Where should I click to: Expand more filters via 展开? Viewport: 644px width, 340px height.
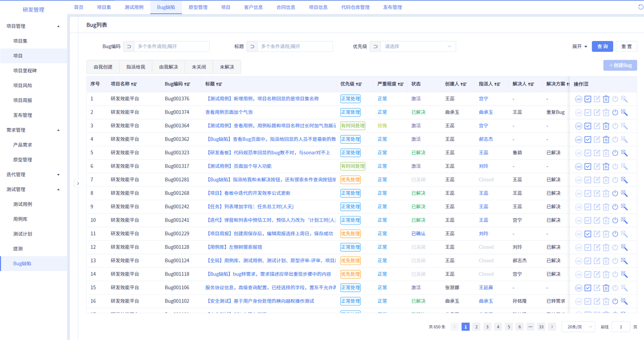579,47
